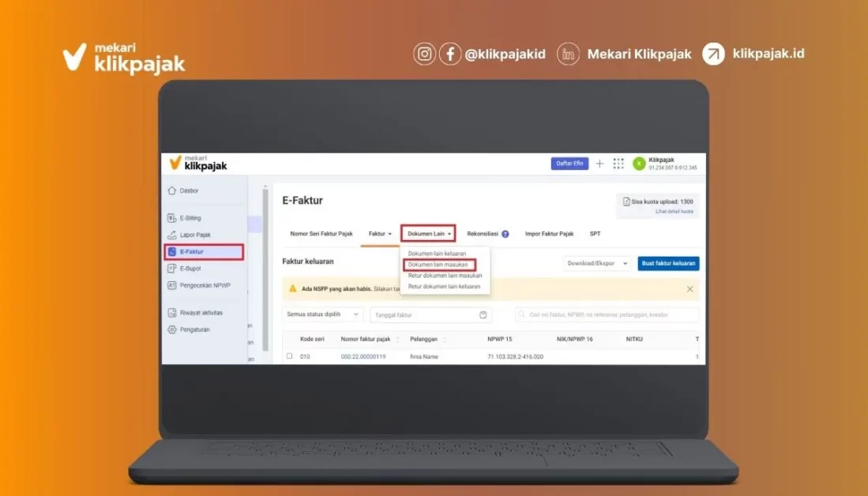Select Retur dokumen lain keluaran menu item

pyautogui.click(x=444, y=287)
